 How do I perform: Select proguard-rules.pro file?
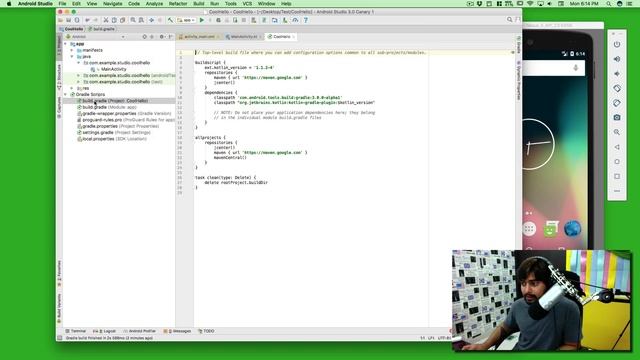126,120
